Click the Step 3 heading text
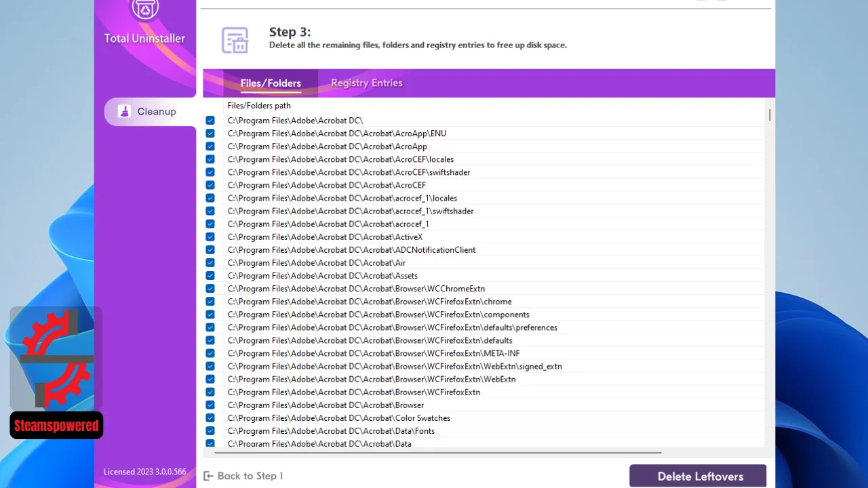Image resolution: width=868 pixels, height=488 pixels. (290, 32)
